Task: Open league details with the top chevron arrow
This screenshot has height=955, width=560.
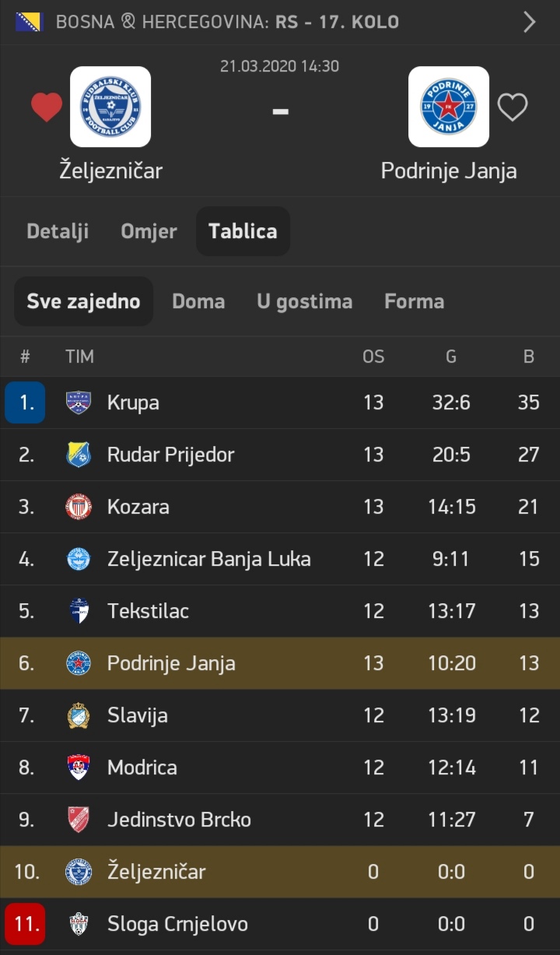Action: [530, 22]
